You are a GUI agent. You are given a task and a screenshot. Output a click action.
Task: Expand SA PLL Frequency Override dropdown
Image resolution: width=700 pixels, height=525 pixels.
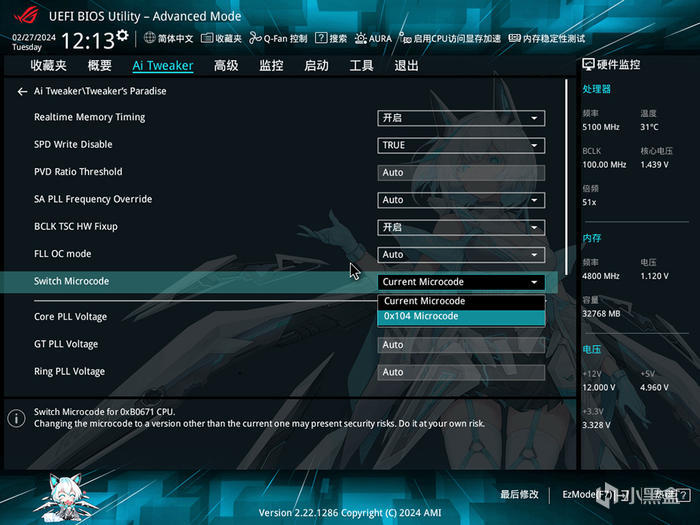[x=461, y=200]
